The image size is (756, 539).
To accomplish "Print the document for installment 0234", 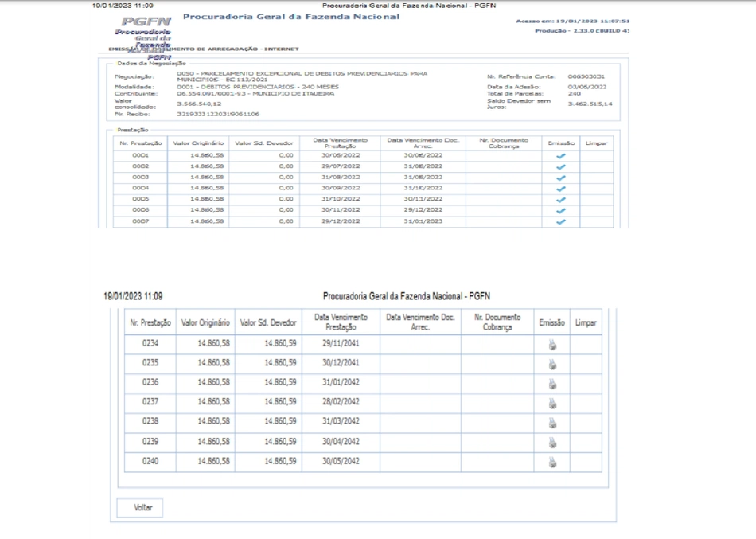I will [552, 345].
